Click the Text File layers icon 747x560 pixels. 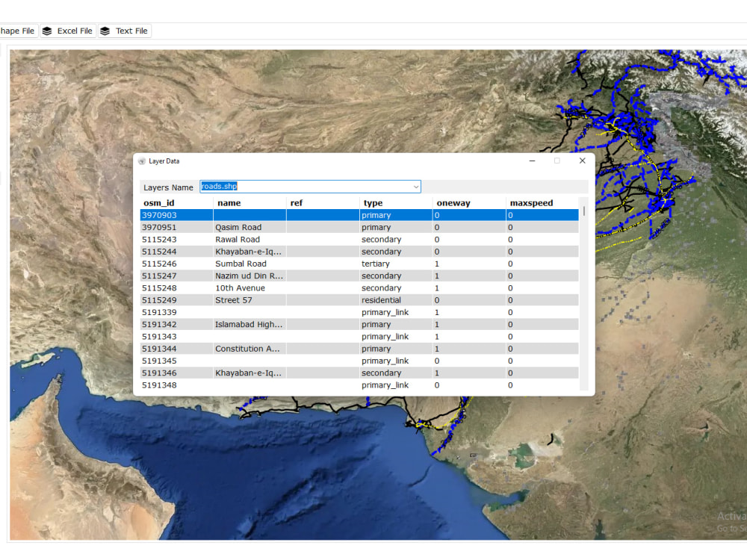click(105, 31)
